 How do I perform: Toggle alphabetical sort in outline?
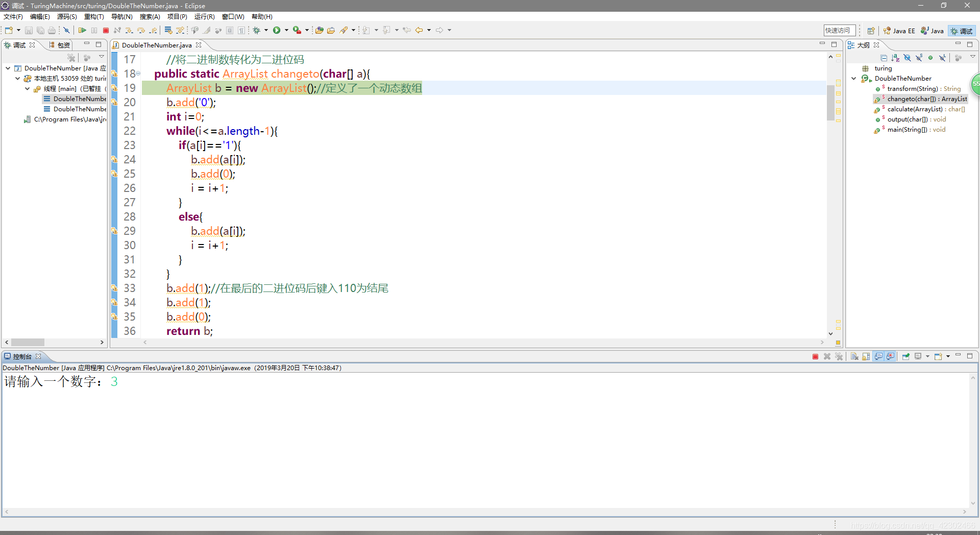pos(896,58)
